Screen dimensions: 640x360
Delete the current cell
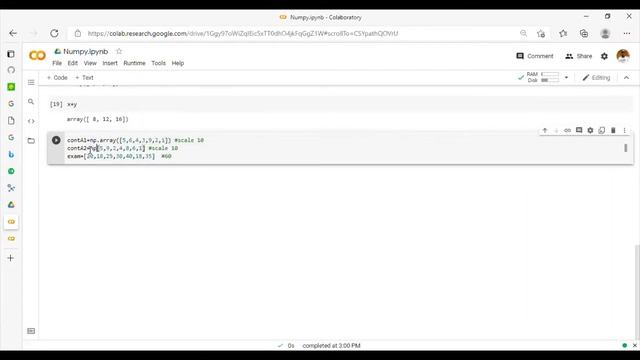point(613,131)
